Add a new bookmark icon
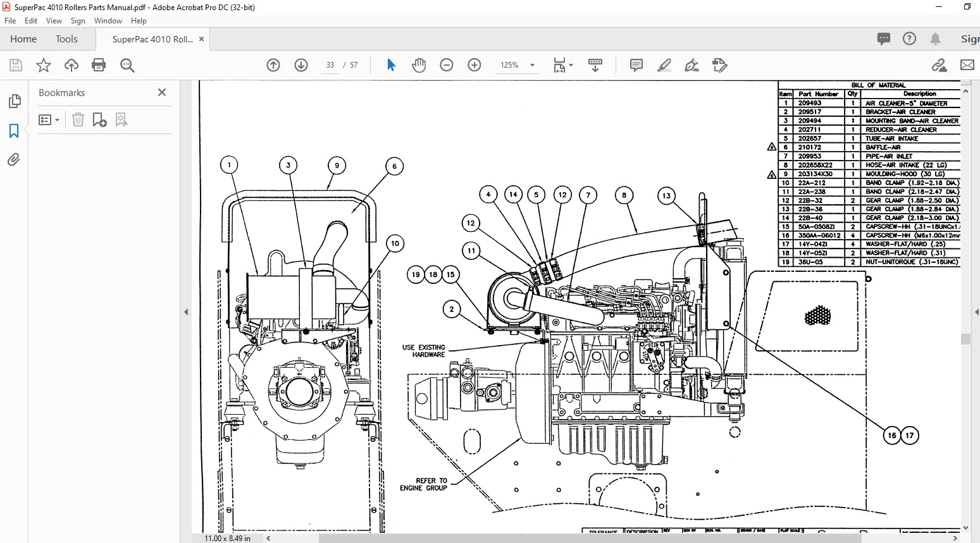Viewport: 980px width, 543px height. (x=99, y=119)
